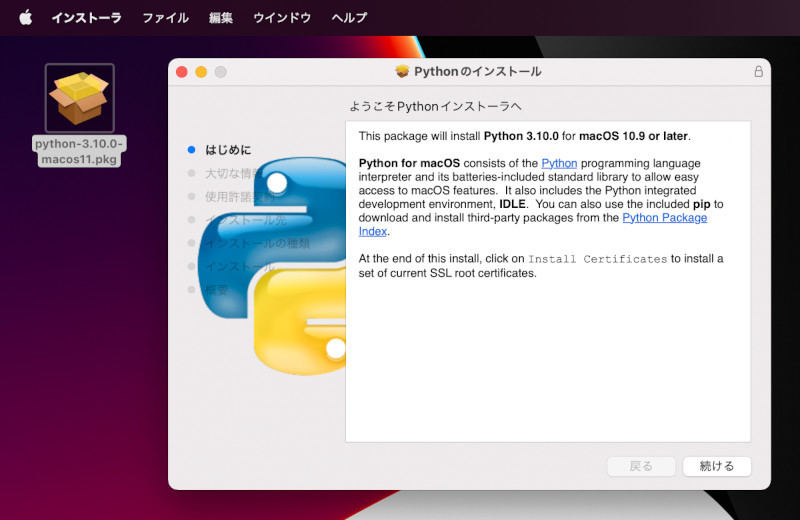Viewport: 800px width, 520px height.
Task: Select the python-3.10.0-macos11.pkg desktop icon
Action: pos(80,98)
